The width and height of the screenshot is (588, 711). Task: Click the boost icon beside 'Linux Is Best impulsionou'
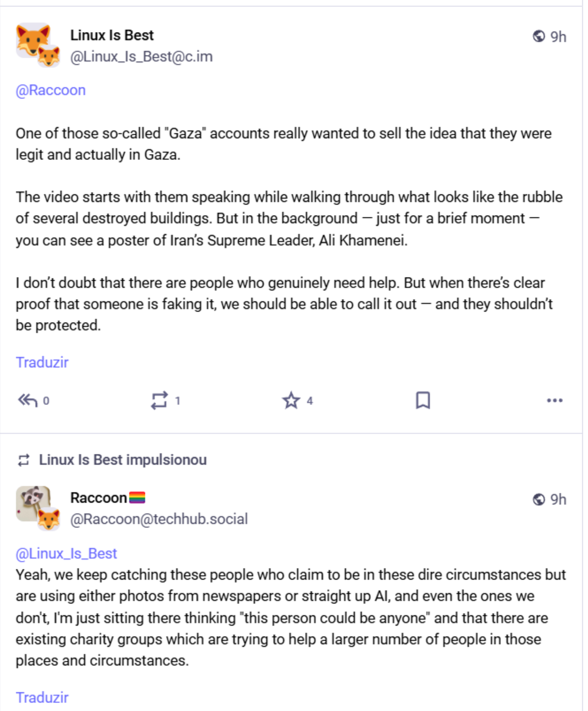[24, 460]
